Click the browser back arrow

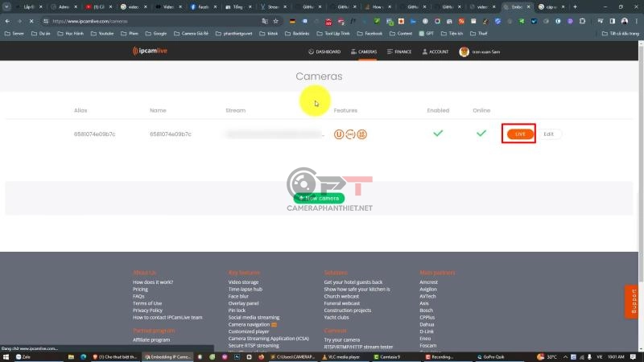(x=6, y=21)
